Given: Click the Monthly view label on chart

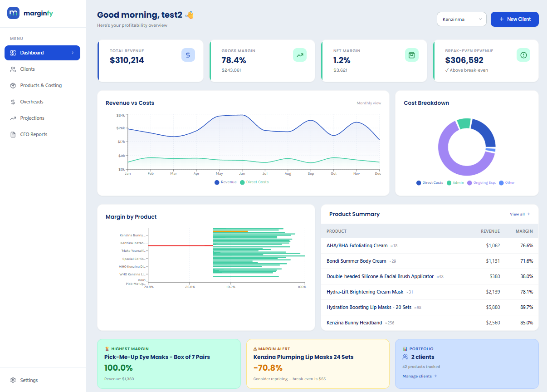Looking at the screenshot, I should pos(369,103).
